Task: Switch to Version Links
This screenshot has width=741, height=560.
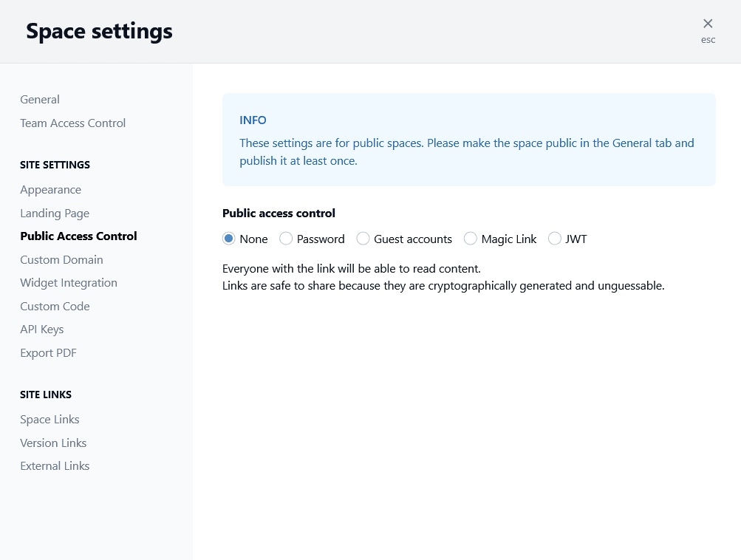Action: point(53,443)
